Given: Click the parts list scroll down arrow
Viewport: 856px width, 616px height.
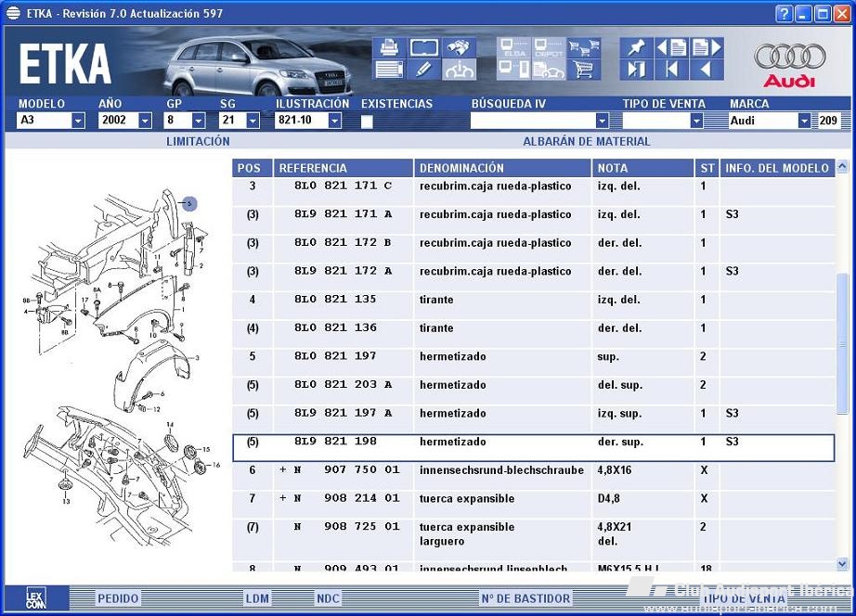Looking at the screenshot, I should [x=842, y=564].
